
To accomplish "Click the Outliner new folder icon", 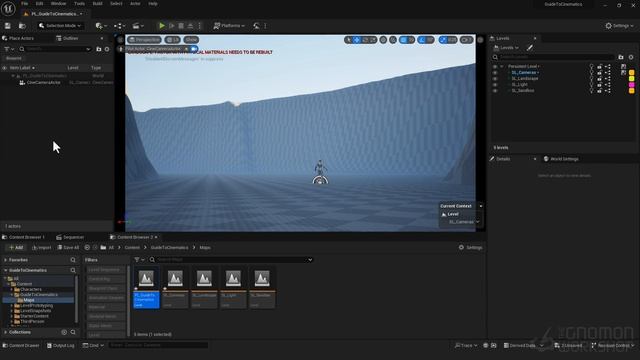I will [99, 49].
